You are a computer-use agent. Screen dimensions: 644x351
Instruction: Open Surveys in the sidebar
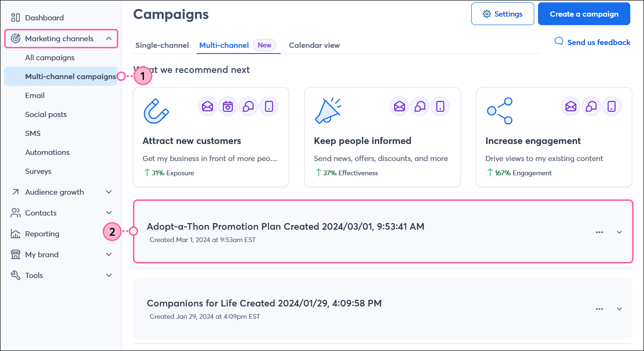click(x=38, y=171)
